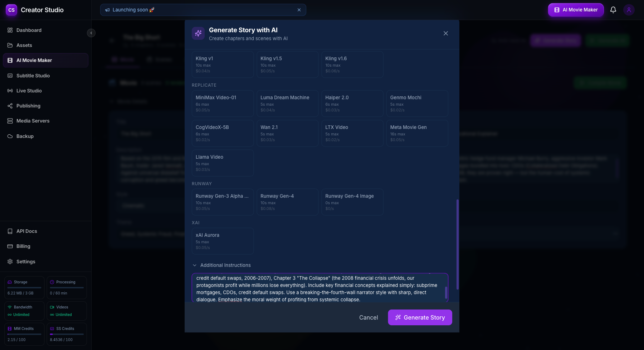
Task: Open Billing card icon
Action: pos(10,246)
